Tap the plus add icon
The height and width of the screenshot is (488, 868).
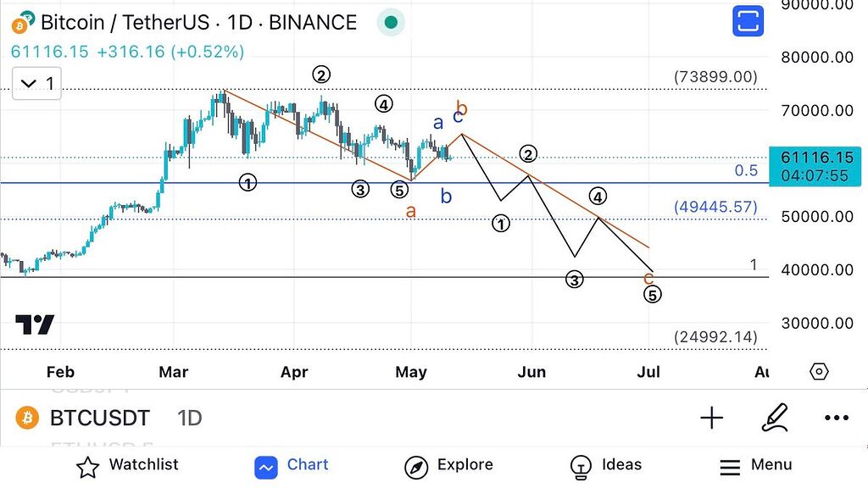point(712,418)
